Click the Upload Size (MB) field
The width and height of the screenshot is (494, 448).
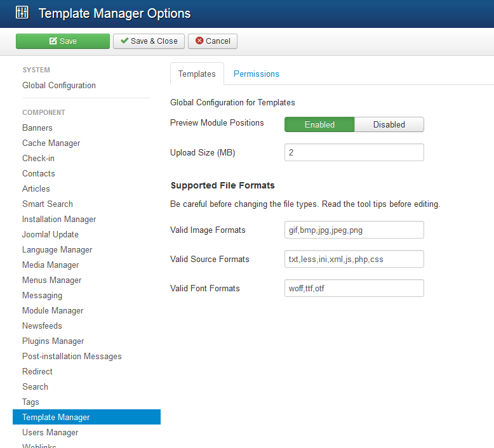click(354, 152)
